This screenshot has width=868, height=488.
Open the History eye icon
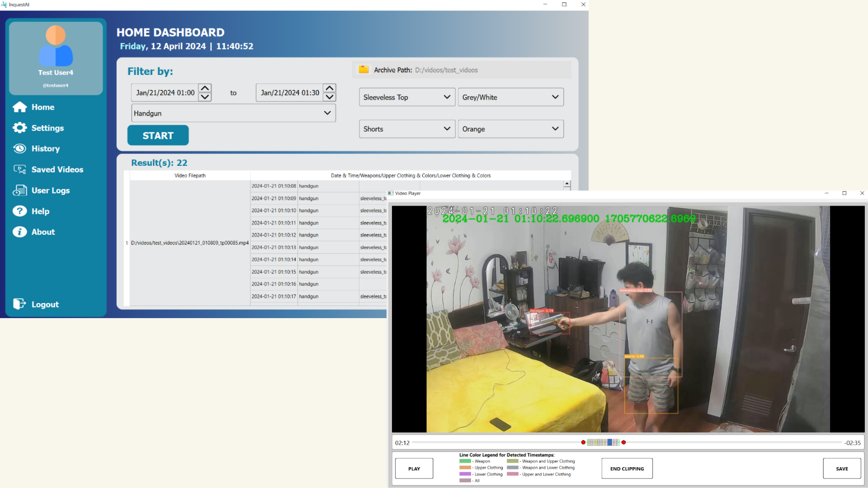click(x=20, y=149)
